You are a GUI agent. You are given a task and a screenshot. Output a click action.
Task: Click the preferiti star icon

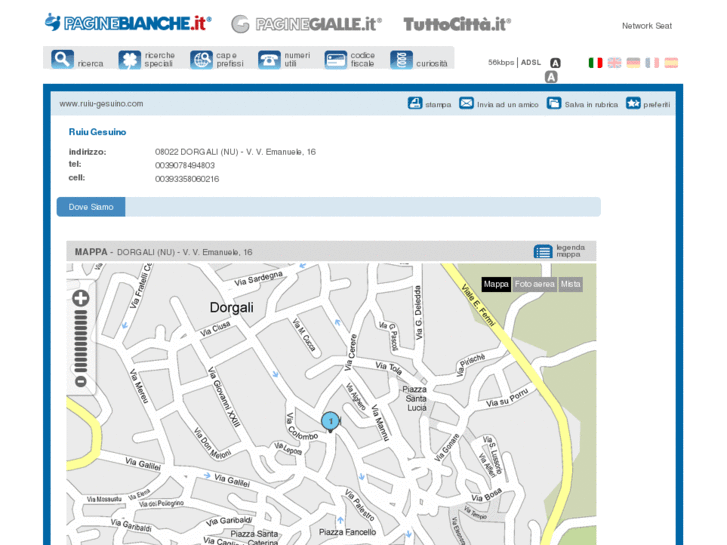coord(633,103)
